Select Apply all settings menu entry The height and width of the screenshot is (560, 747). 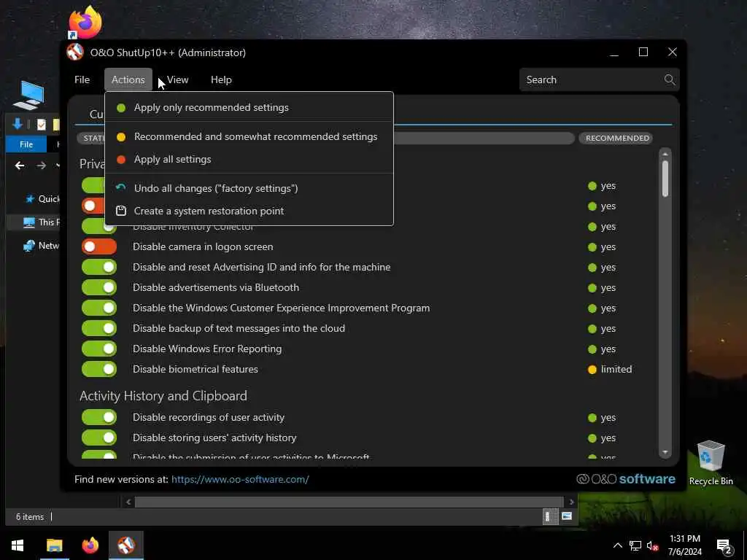249,160
